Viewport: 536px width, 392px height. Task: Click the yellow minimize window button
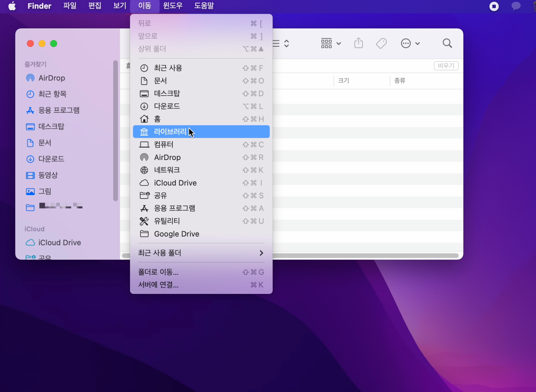point(42,44)
